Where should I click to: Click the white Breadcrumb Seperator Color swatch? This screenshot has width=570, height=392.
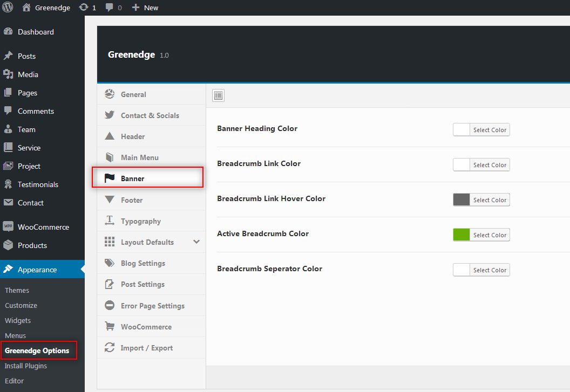pos(462,270)
